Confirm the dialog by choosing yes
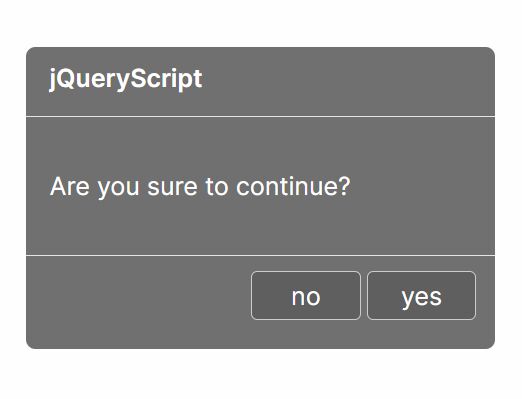This screenshot has height=399, width=522. tap(421, 296)
